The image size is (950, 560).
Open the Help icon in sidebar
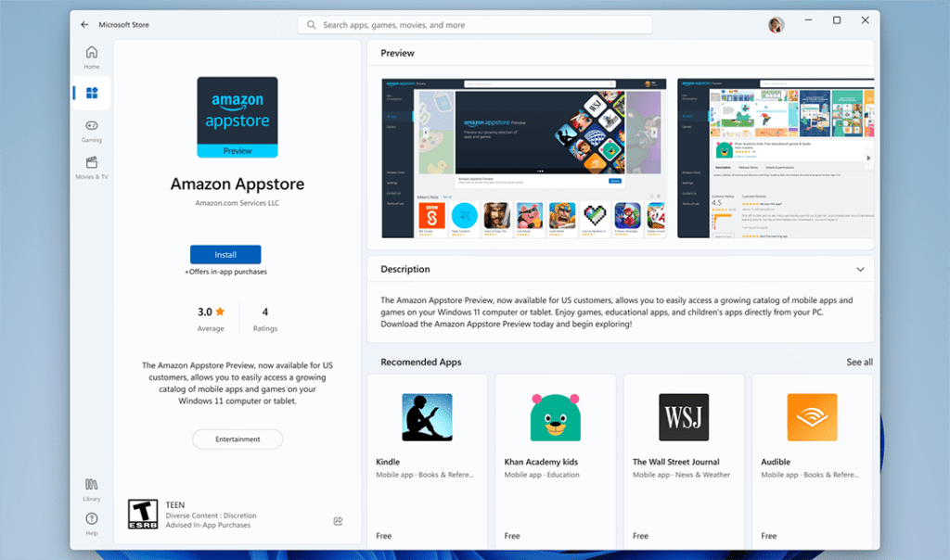pos(92,524)
